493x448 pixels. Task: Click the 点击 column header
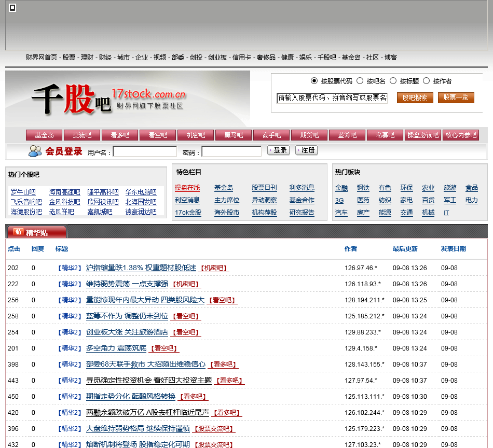tap(14, 249)
